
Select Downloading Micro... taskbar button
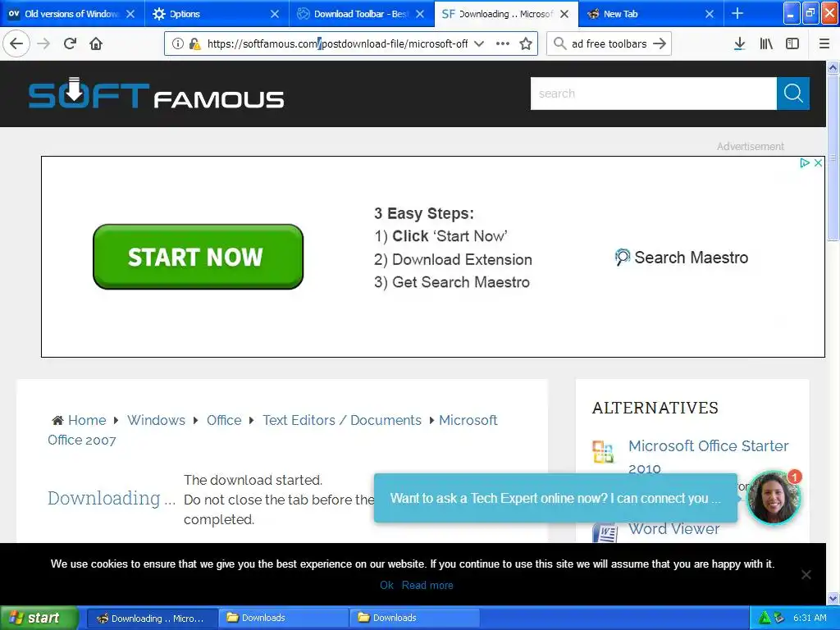click(152, 619)
